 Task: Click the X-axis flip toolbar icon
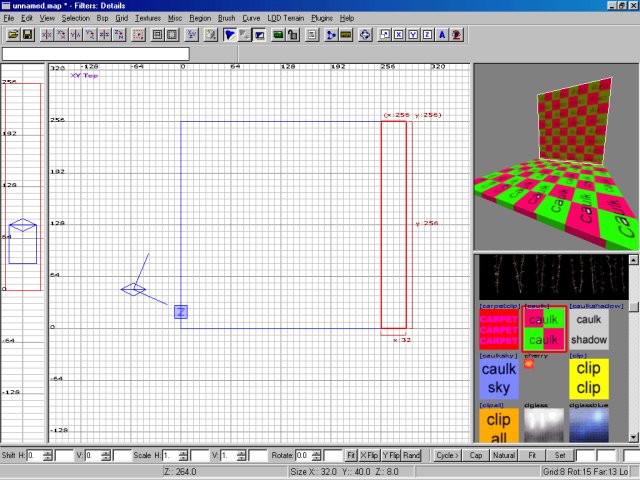coord(47,35)
